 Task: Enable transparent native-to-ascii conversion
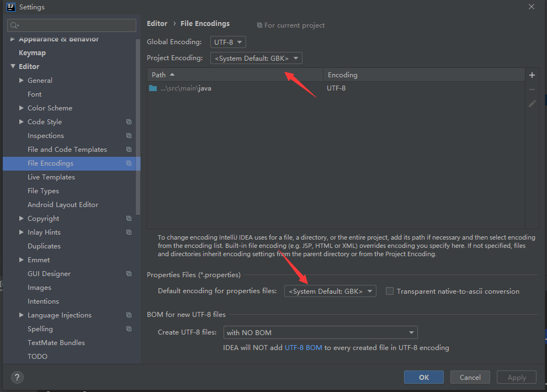(x=389, y=291)
